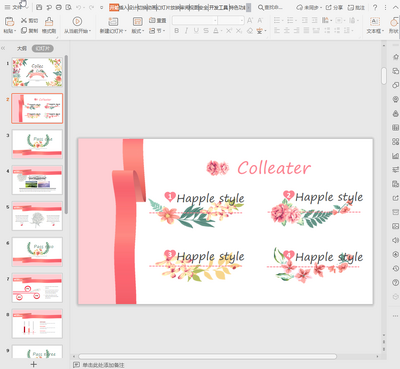This screenshot has height=369, width=400.
Task: Open the cloud sync status dropdown
Action: (309, 7)
